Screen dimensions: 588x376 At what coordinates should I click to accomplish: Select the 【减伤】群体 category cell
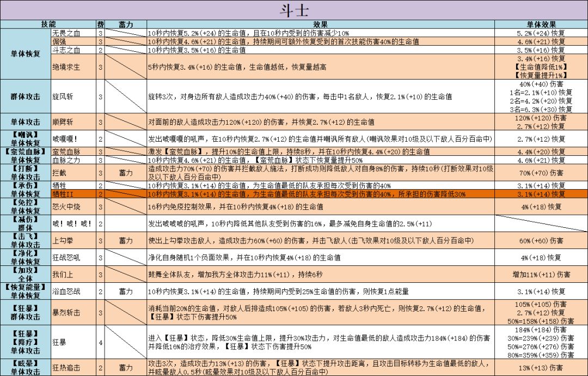click(x=26, y=223)
